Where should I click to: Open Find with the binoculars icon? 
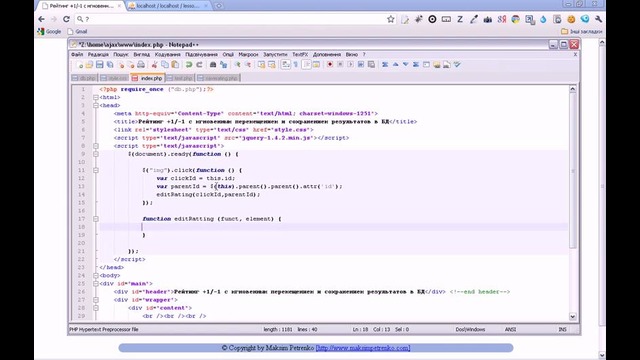point(213,65)
